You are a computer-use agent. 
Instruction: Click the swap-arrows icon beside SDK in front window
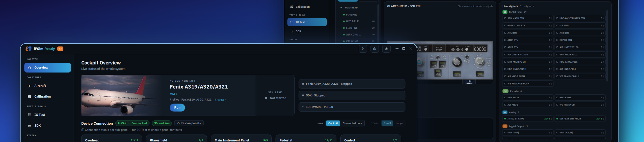29,126
